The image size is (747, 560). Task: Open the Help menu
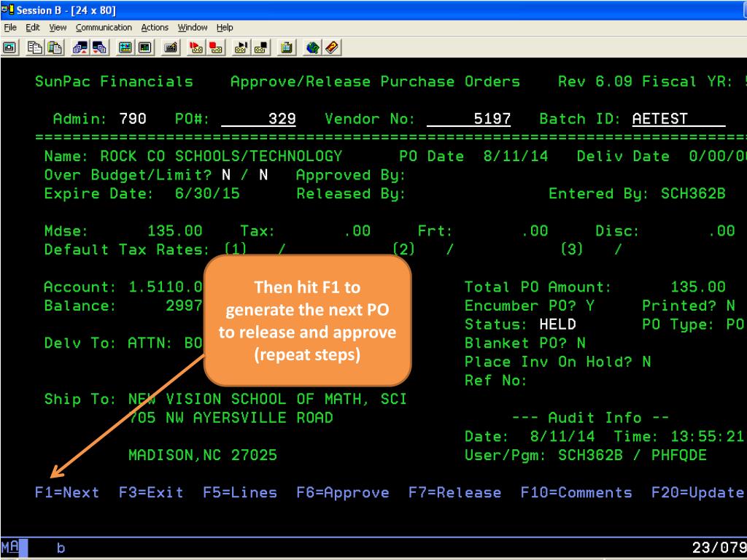[225, 28]
